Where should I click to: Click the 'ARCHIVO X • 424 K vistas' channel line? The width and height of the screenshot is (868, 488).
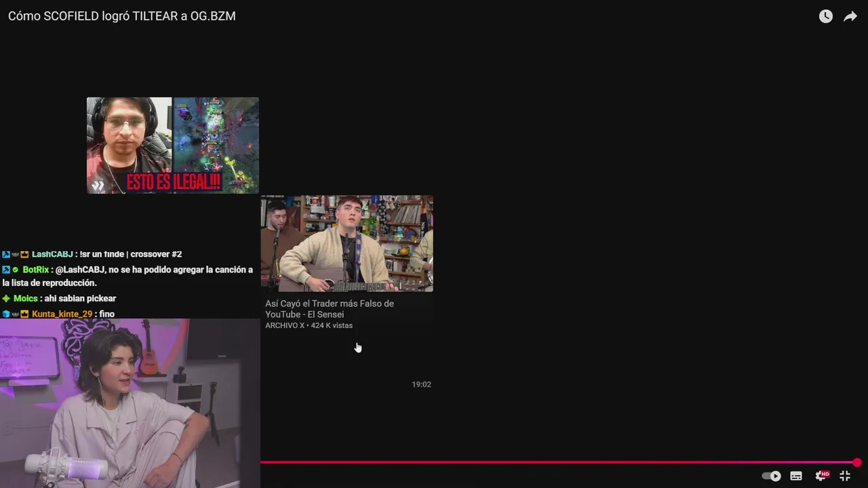[x=309, y=326]
